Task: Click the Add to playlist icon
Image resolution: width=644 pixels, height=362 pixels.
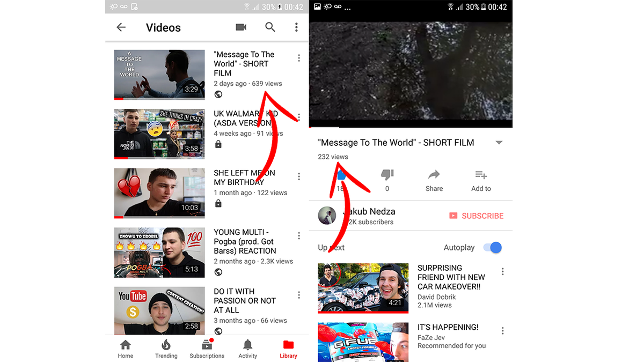Action: click(481, 175)
